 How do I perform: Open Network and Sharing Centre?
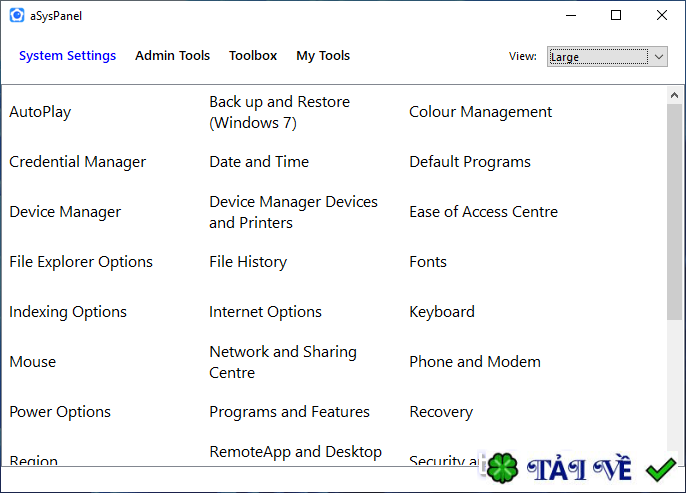coord(283,362)
